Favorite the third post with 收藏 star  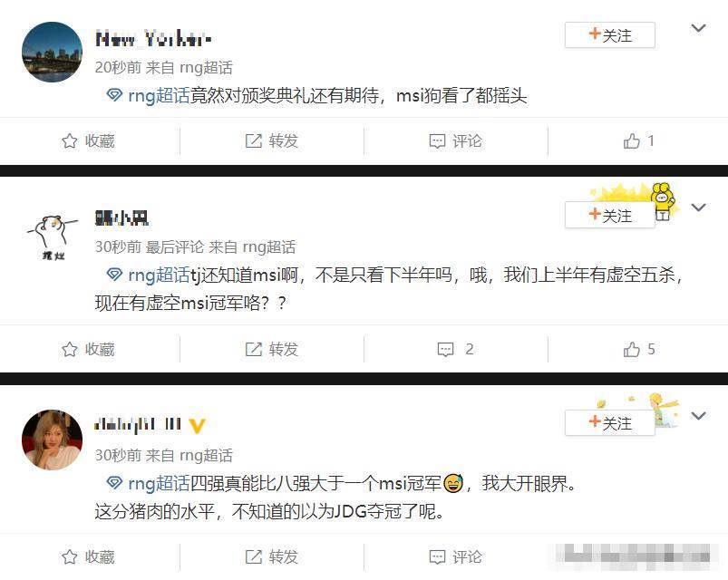tap(70, 556)
